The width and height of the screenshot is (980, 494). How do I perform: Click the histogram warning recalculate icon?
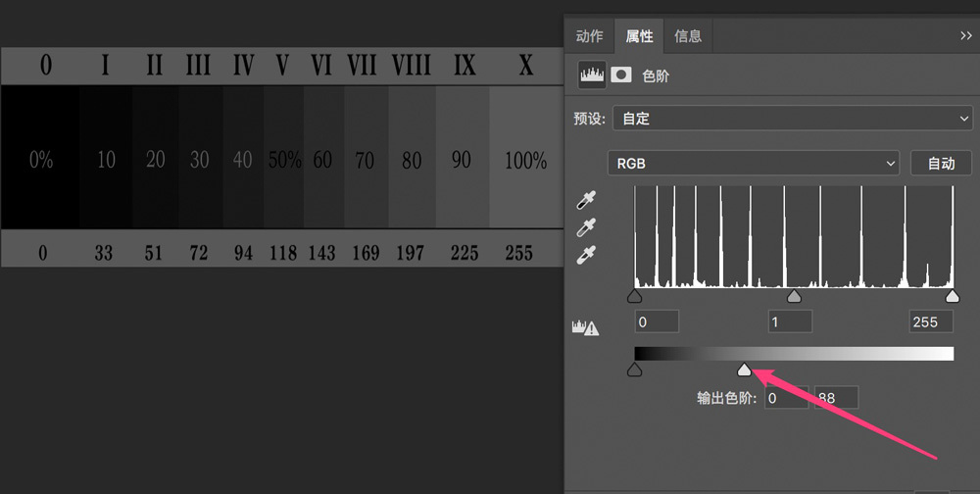coord(585,327)
